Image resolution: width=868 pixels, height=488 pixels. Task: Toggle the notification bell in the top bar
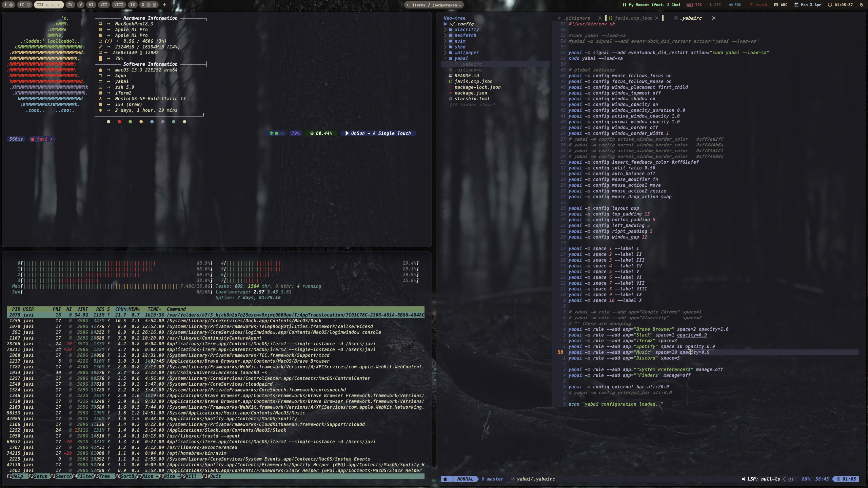tap(862, 5)
